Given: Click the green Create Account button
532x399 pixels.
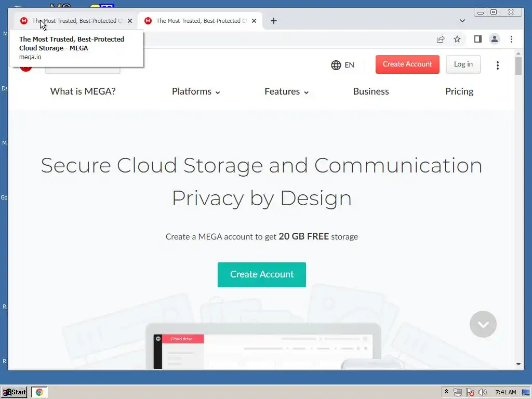Looking at the screenshot, I should [x=262, y=274].
